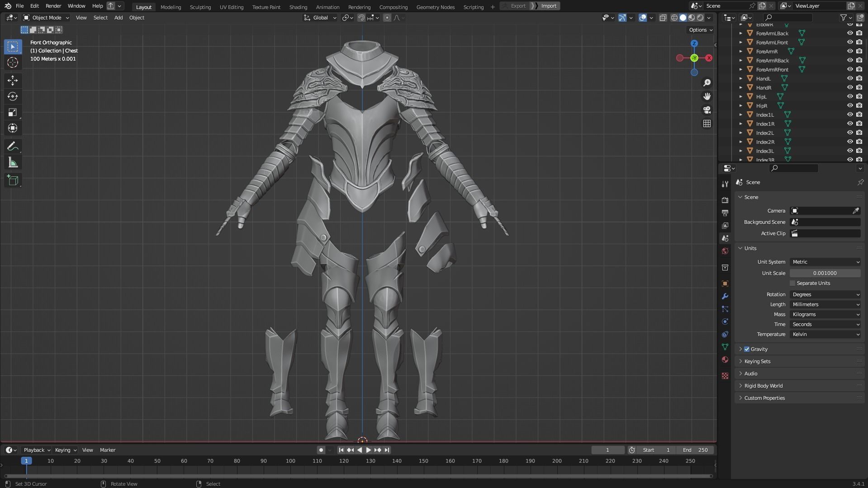The height and width of the screenshot is (488, 868).
Task: Switch perspective/orthographic with the grid icon
Action: 707,123
